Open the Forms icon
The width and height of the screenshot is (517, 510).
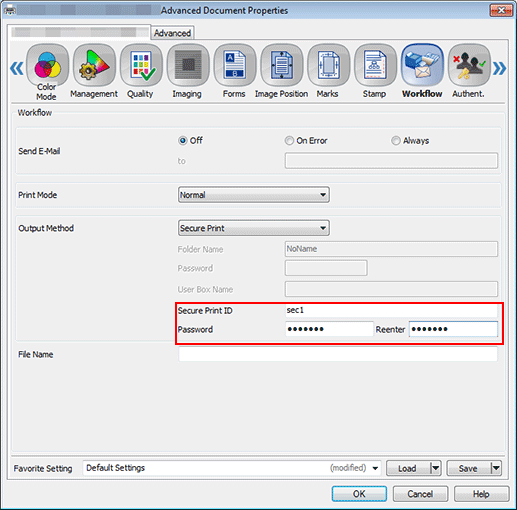coord(235,65)
